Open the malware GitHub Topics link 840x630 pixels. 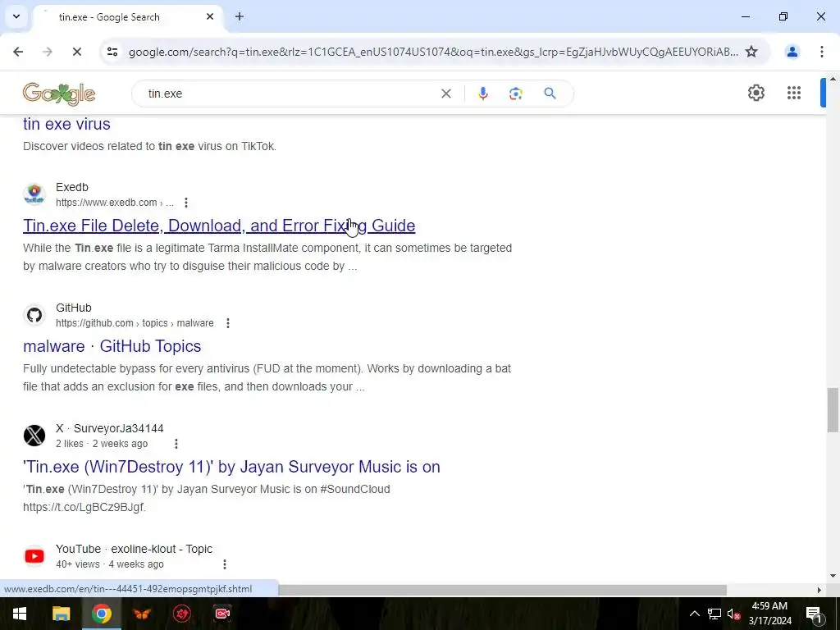coord(112,346)
